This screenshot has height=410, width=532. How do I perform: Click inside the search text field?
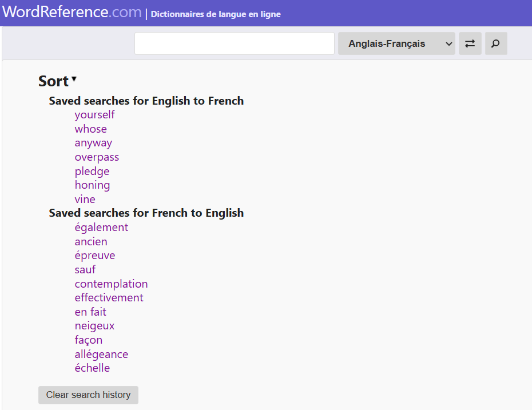[x=234, y=43]
